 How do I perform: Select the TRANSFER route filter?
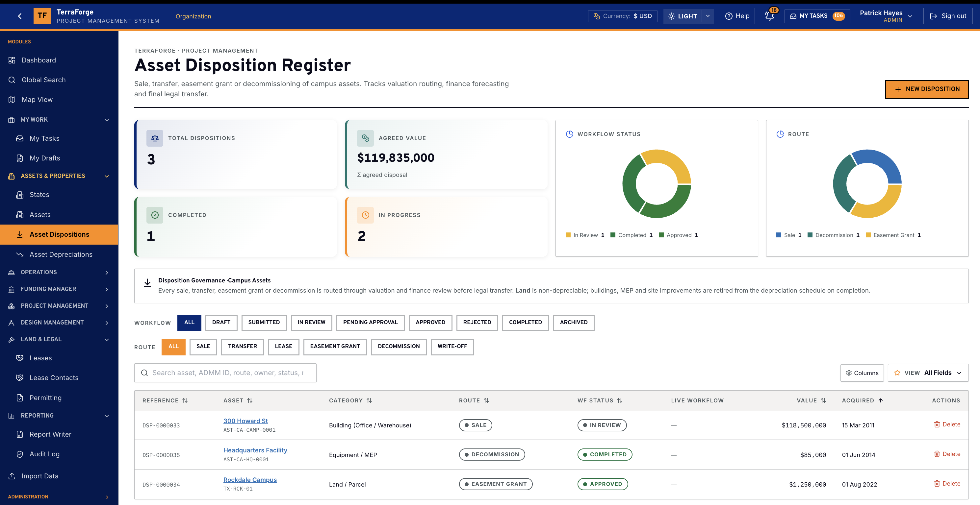tap(242, 347)
